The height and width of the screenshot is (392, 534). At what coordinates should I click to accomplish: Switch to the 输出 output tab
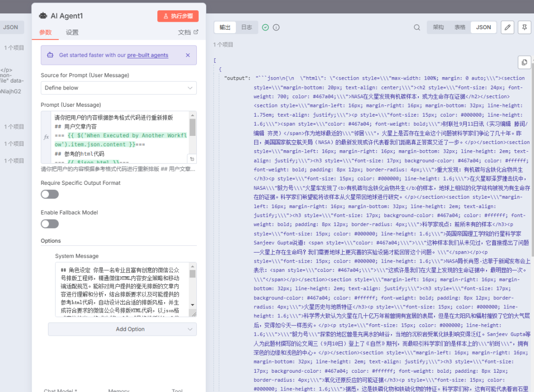(x=225, y=27)
